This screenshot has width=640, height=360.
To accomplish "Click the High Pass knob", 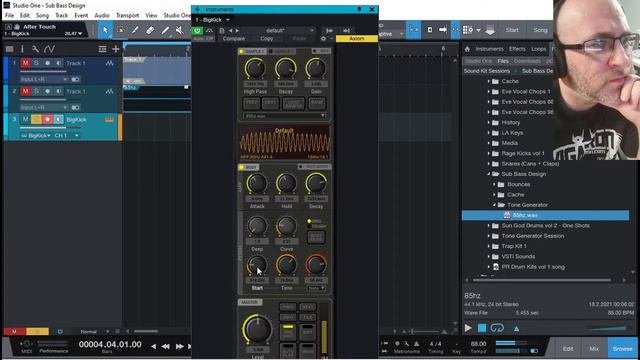I will point(255,69).
